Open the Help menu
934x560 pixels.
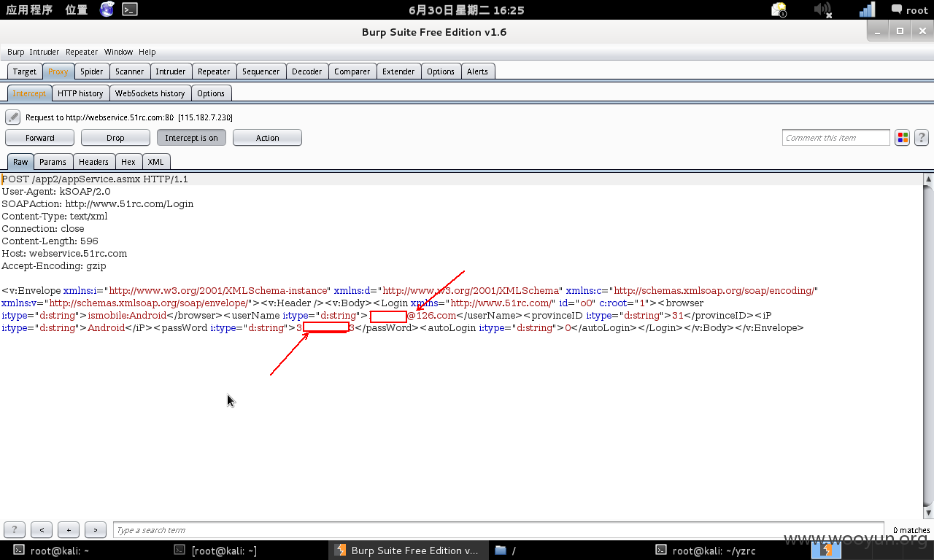coord(147,52)
